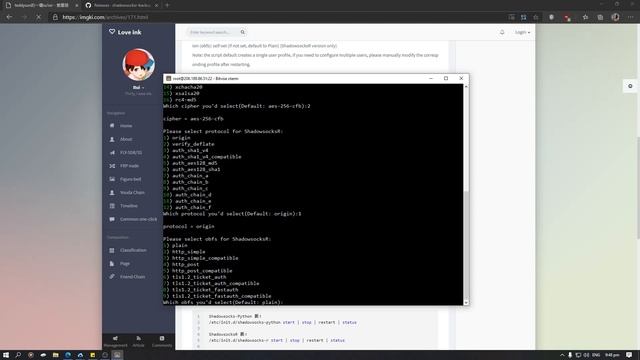Image resolution: width=640 pixels, height=360 pixels.
Task: Open the Home page in sidebar
Action: click(x=126, y=126)
